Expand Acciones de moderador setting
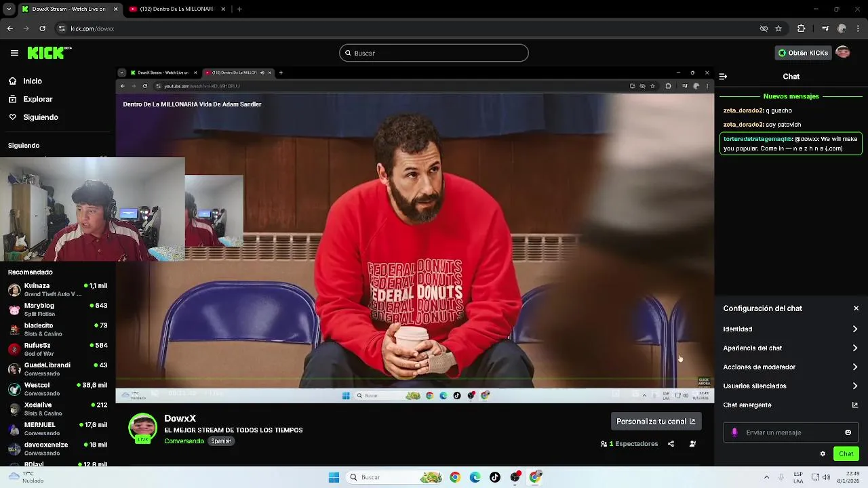Image resolution: width=868 pixels, height=488 pixels. (x=790, y=367)
